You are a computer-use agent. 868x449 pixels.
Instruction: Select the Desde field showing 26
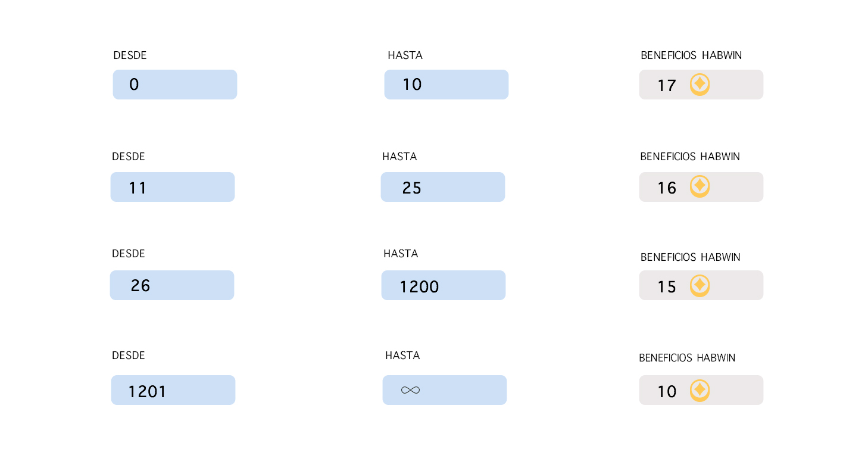click(x=172, y=285)
